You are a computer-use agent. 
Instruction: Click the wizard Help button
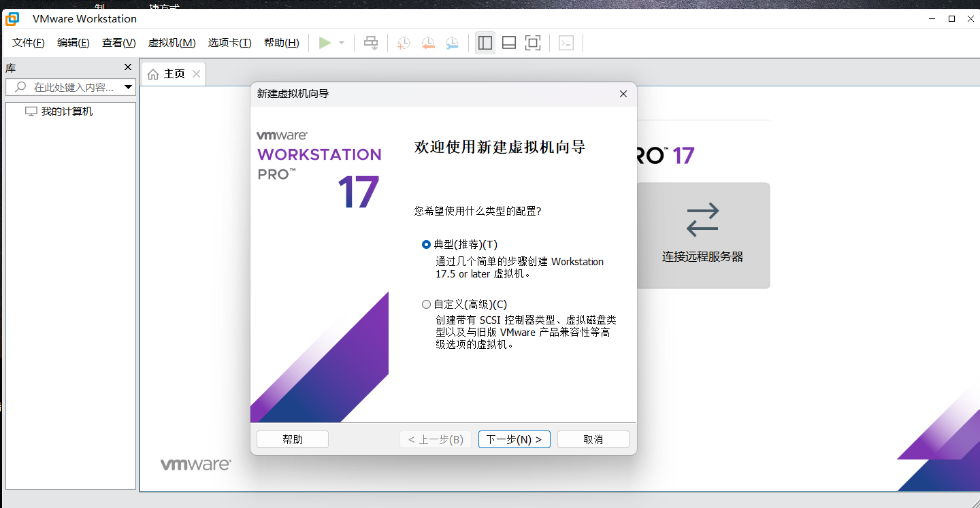pos(293,439)
